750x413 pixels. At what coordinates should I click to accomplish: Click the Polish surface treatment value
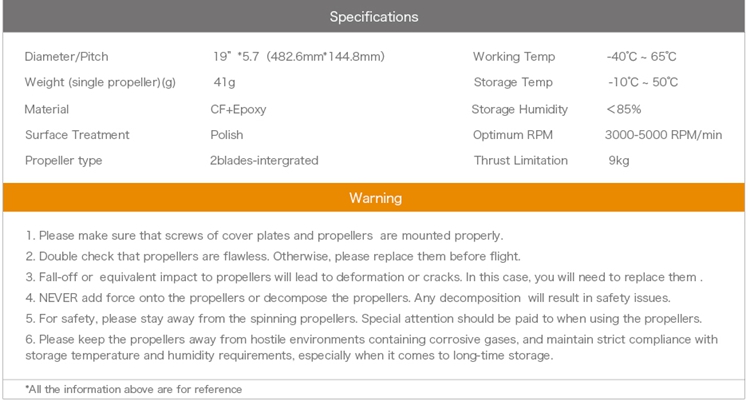(227, 135)
